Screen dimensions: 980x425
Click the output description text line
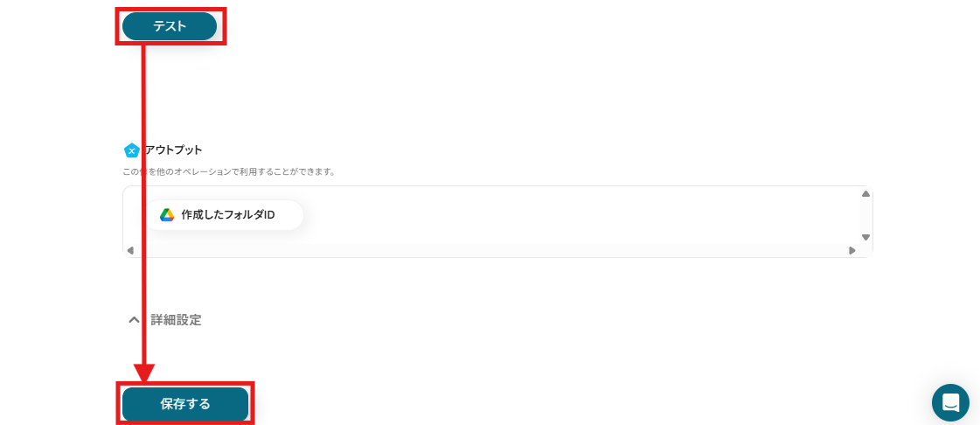tap(229, 171)
